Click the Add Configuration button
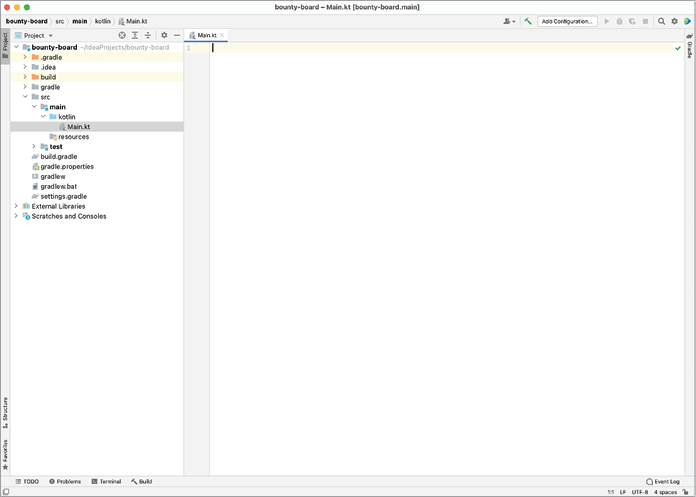 (567, 21)
